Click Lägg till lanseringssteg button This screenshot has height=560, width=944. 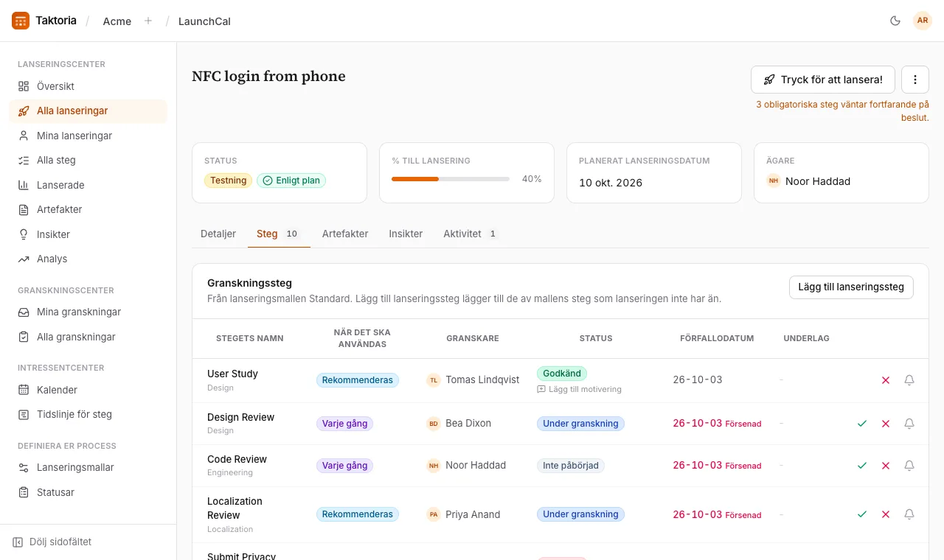[851, 287]
